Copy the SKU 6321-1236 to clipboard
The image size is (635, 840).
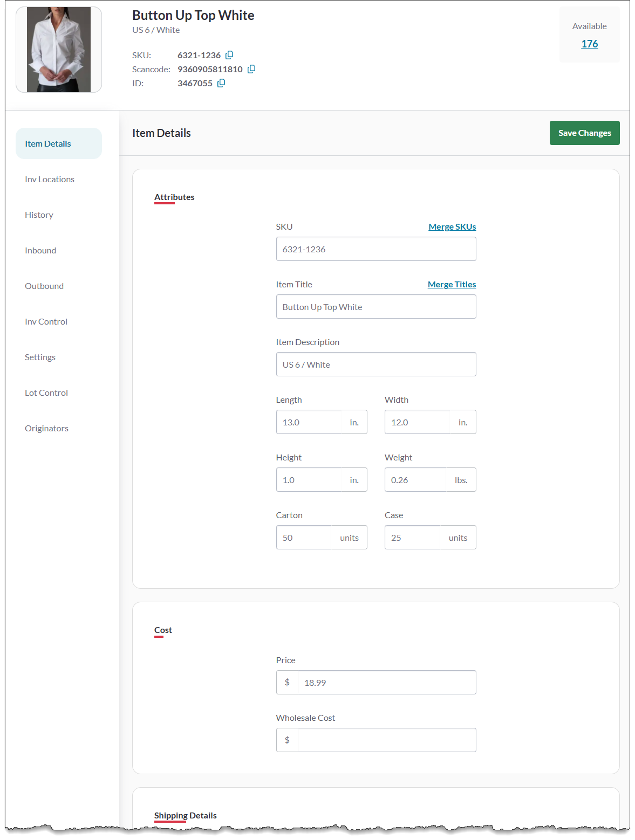[x=229, y=55]
